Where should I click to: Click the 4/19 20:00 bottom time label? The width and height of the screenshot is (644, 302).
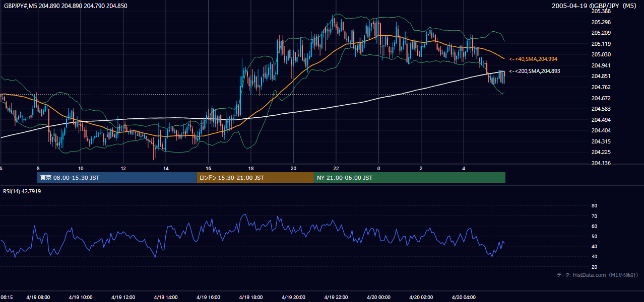[x=293, y=297]
